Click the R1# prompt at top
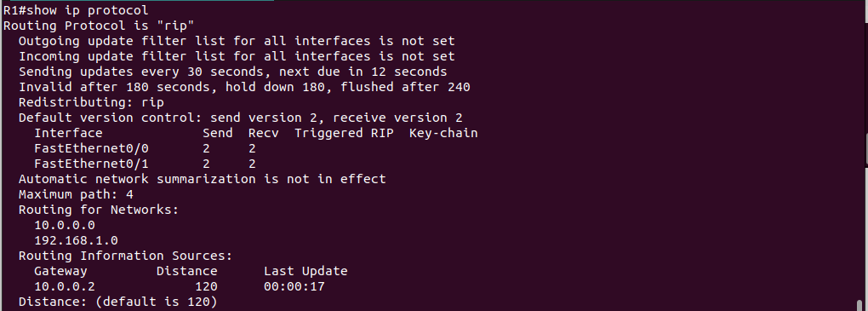This screenshot has width=868, height=311. point(15,10)
